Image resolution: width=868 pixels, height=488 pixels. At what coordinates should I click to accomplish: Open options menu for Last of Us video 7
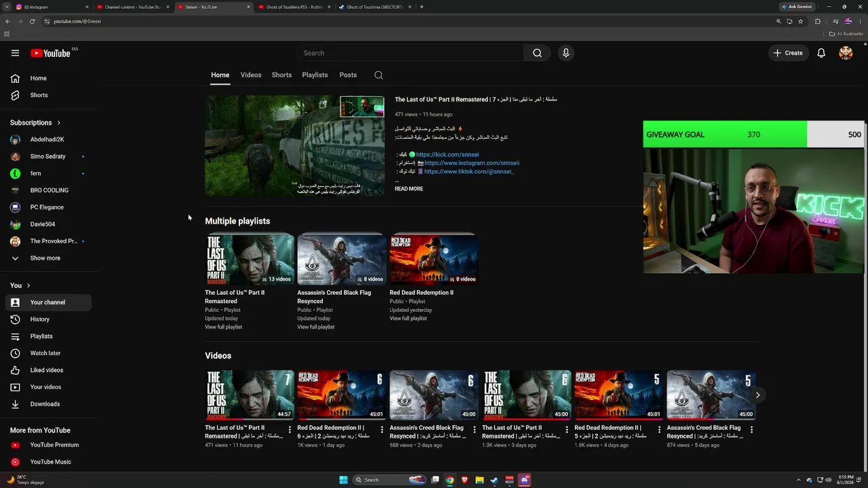290,430
